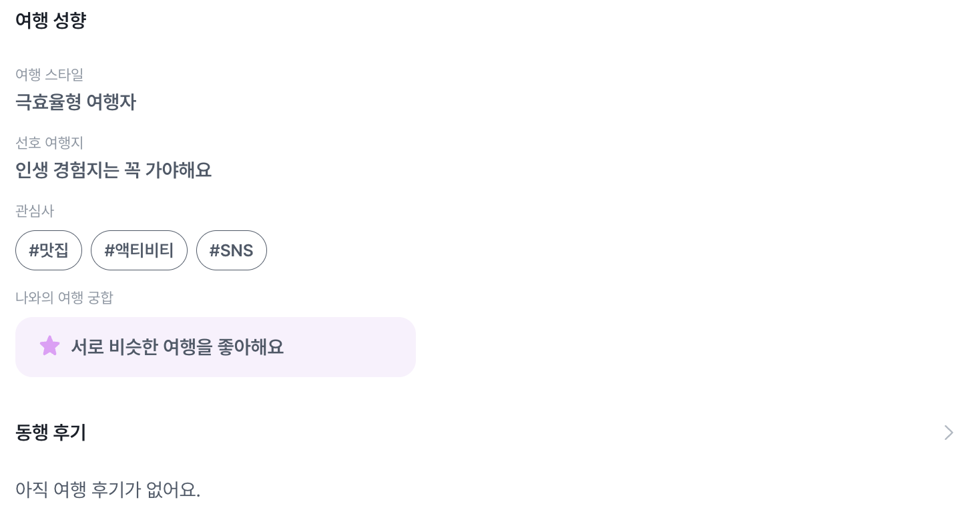The width and height of the screenshot is (980, 514).
Task: Click the 극효율형 여행자 text
Action: coord(75,102)
